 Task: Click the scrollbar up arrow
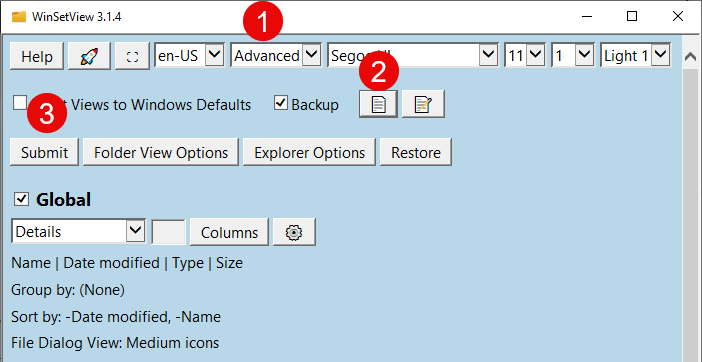tap(690, 56)
